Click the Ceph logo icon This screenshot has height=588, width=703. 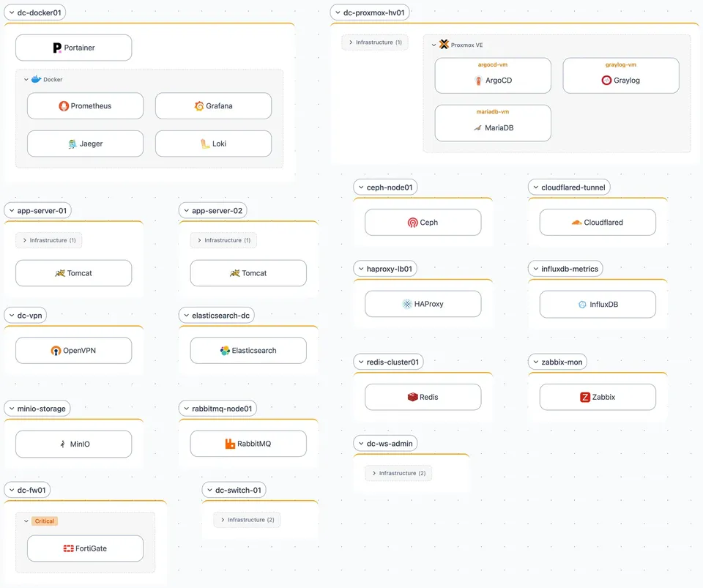pos(412,223)
